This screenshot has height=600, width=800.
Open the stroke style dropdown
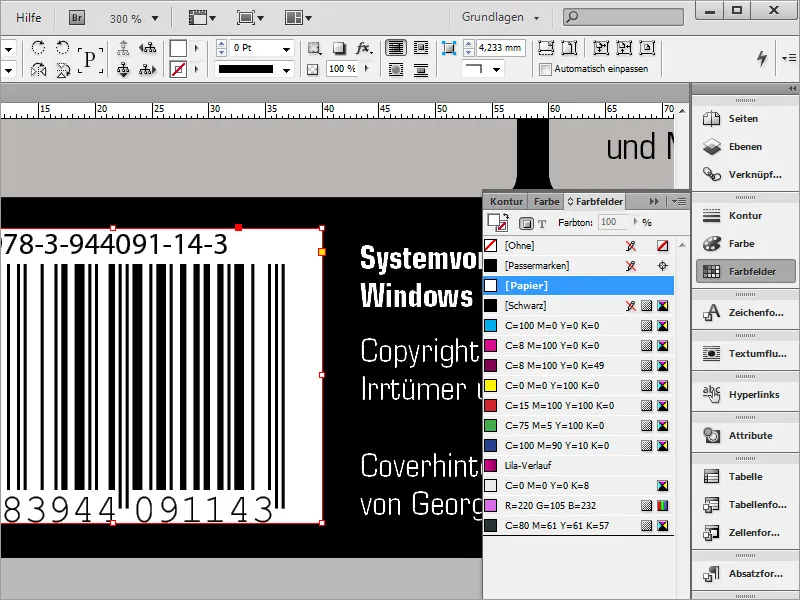pos(286,70)
